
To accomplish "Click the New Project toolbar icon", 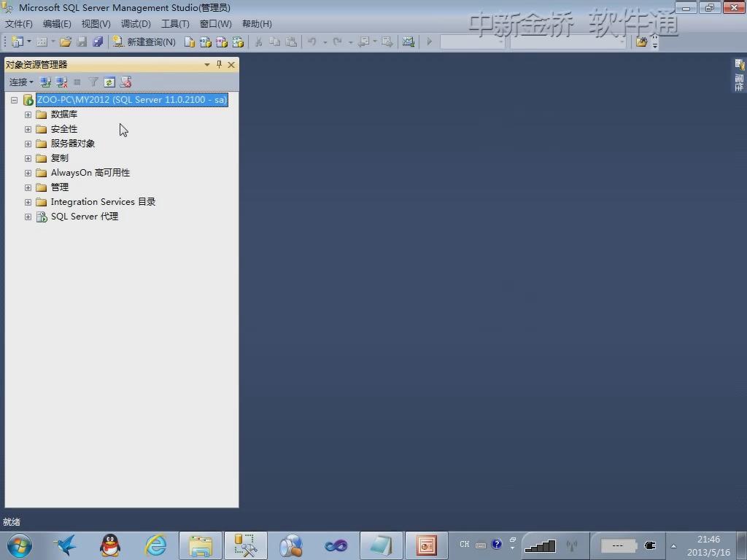I will coord(18,42).
